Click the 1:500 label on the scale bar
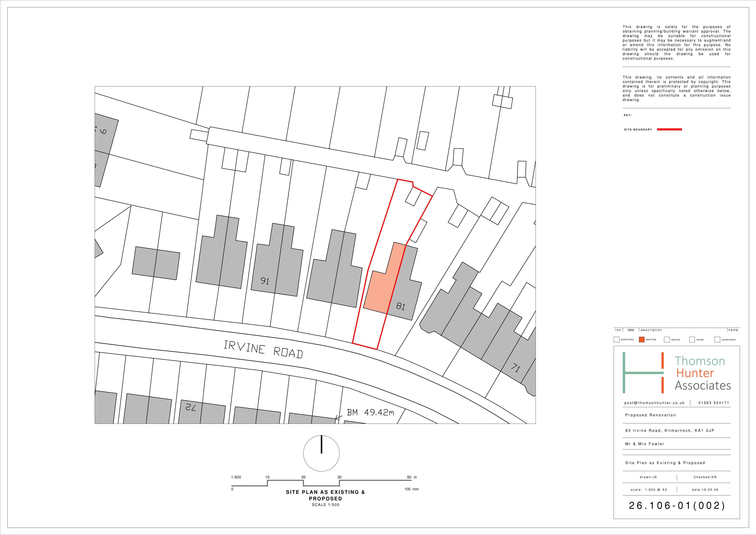 click(x=236, y=477)
